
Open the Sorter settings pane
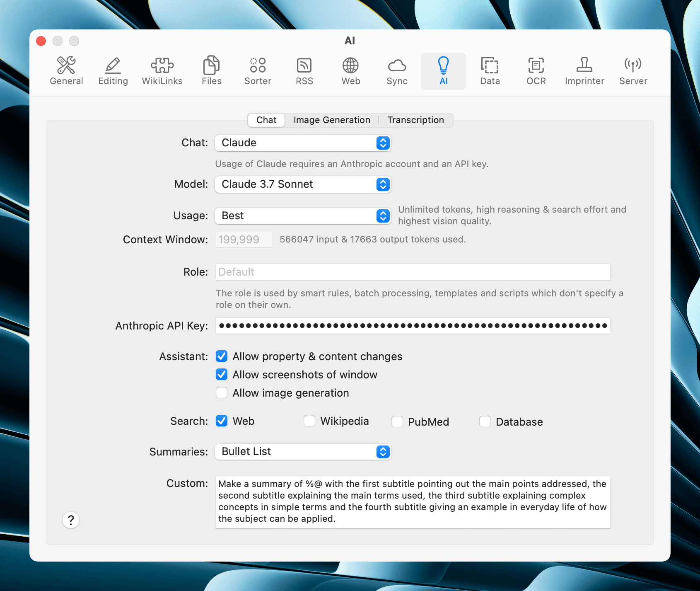258,71
